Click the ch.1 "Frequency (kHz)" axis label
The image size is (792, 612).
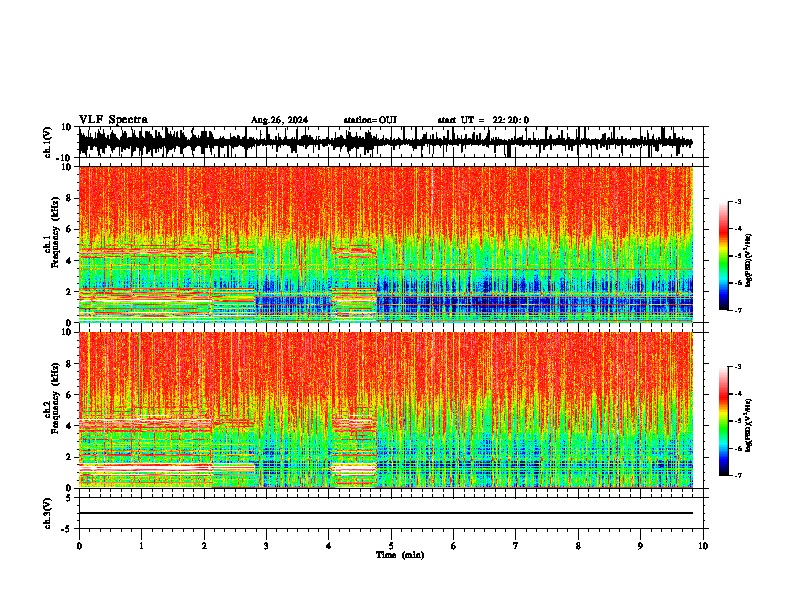click(55, 232)
